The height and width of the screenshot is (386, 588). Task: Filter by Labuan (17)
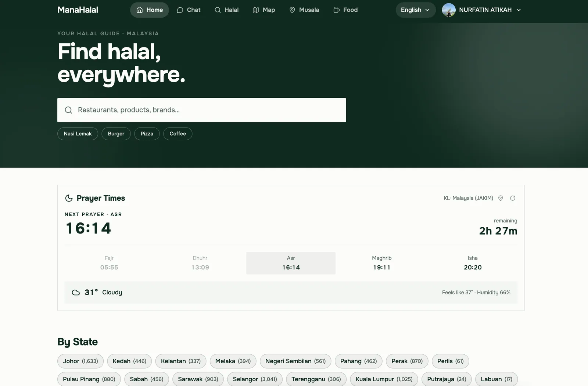(x=496, y=379)
